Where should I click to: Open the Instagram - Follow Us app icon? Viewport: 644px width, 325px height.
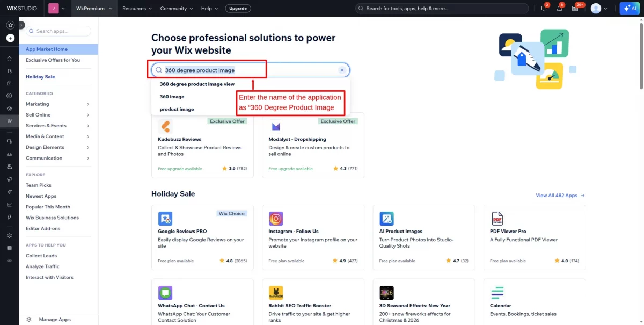click(276, 219)
